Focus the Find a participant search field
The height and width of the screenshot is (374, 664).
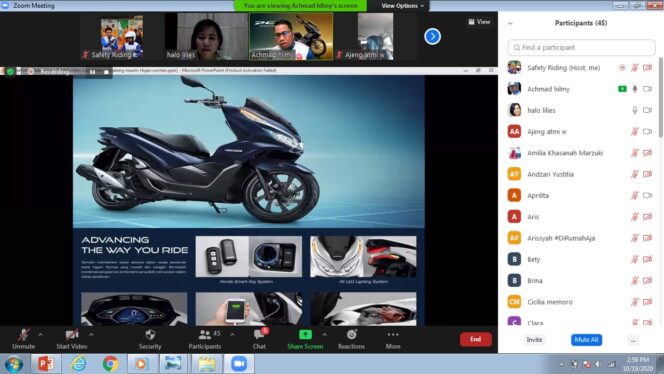[581, 47]
